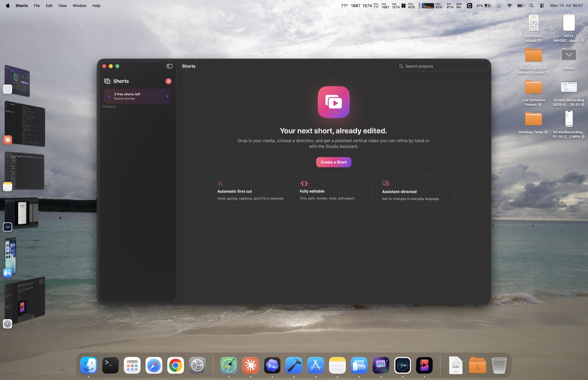Select the 'Automatic first cut' card title
Image resolution: width=588 pixels, height=380 pixels.
point(234,191)
